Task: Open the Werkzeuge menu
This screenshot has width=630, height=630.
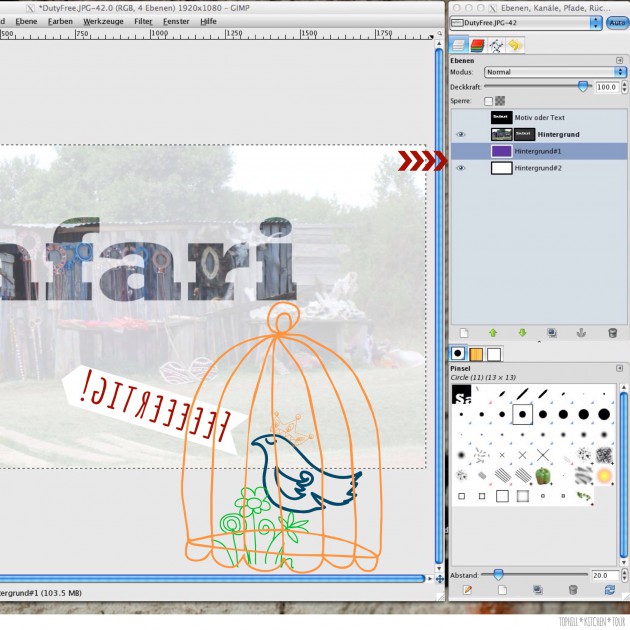Action: coord(103,21)
